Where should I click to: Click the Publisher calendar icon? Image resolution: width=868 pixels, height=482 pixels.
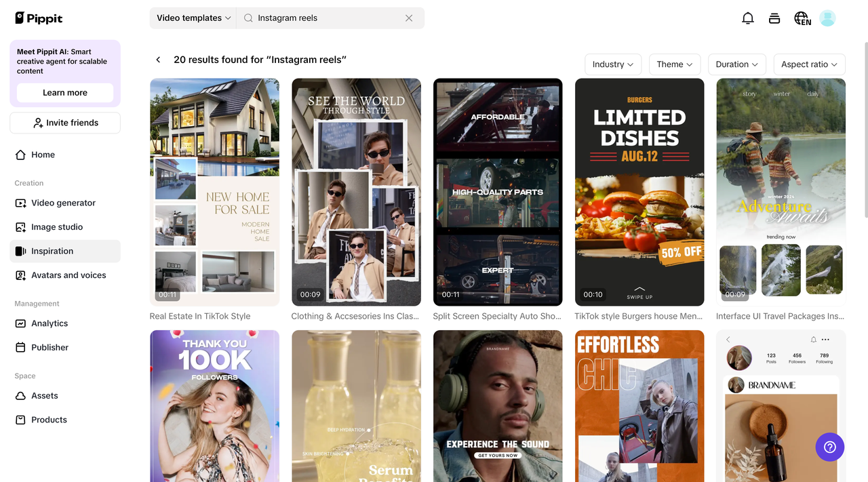pyautogui.click(x=21, y=347)
